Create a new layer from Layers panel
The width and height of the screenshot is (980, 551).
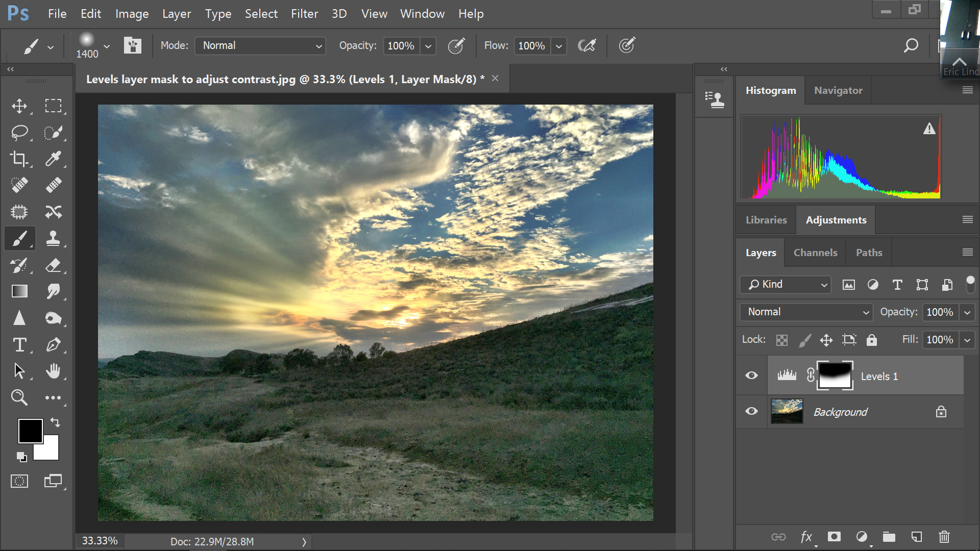point(917,537)
